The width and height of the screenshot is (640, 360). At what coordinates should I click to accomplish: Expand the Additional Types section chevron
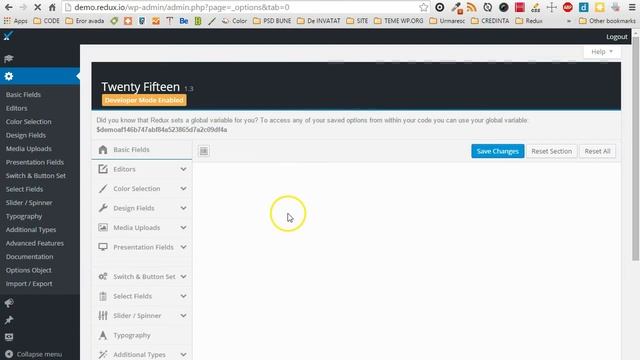coord(183,354)
